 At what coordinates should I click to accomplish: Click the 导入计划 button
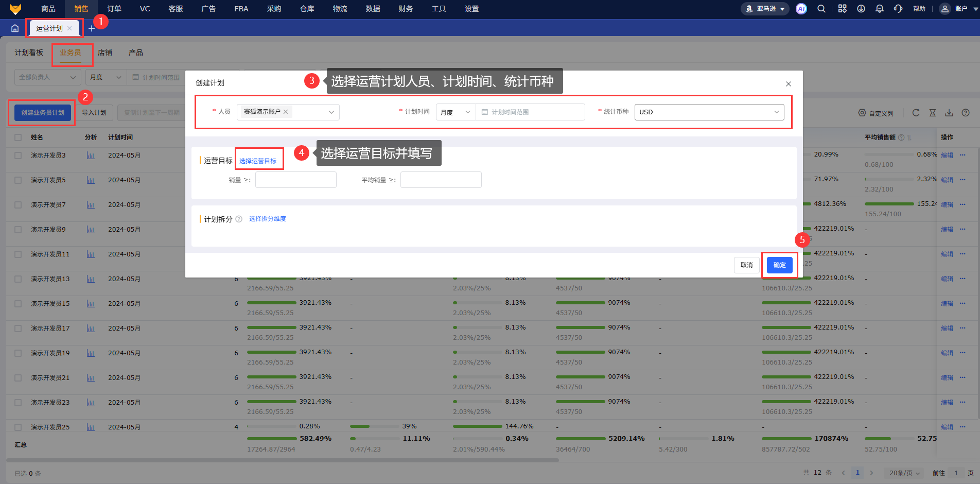pos(94,113)
